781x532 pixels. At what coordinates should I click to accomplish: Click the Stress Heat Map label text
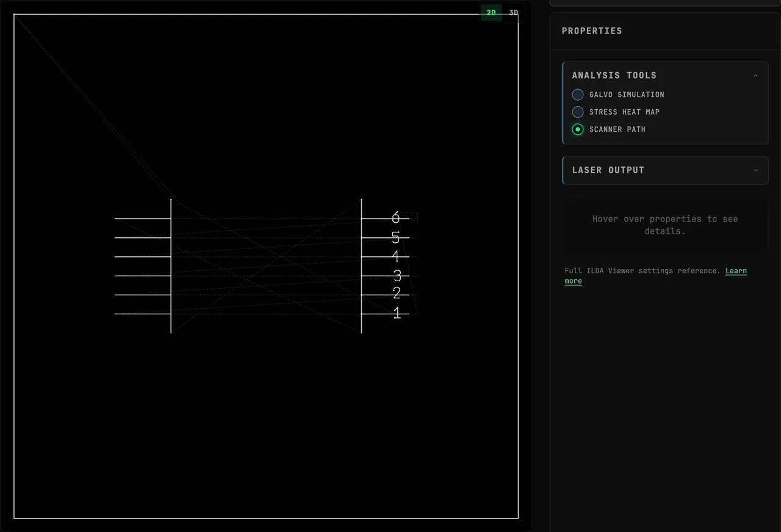624,112
